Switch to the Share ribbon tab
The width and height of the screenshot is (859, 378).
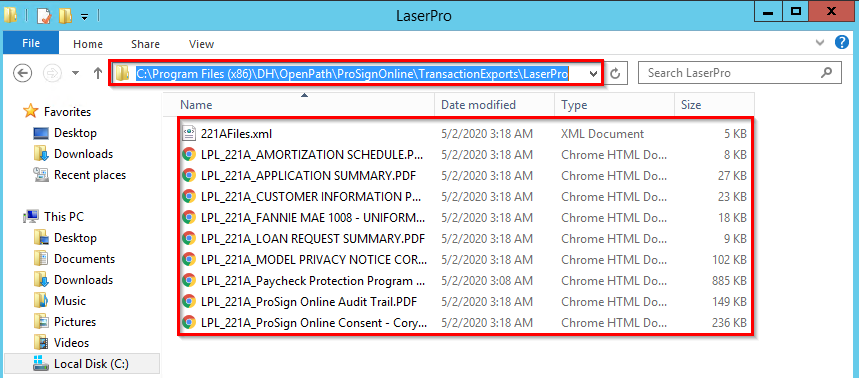click(x=145, y=44)
